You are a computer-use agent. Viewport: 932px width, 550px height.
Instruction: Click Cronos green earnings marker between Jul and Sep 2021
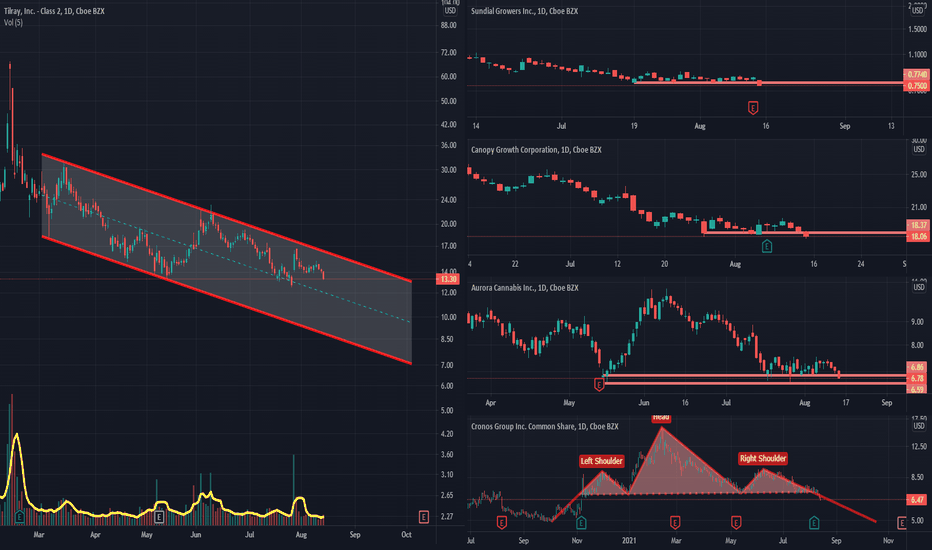[814, 523]
